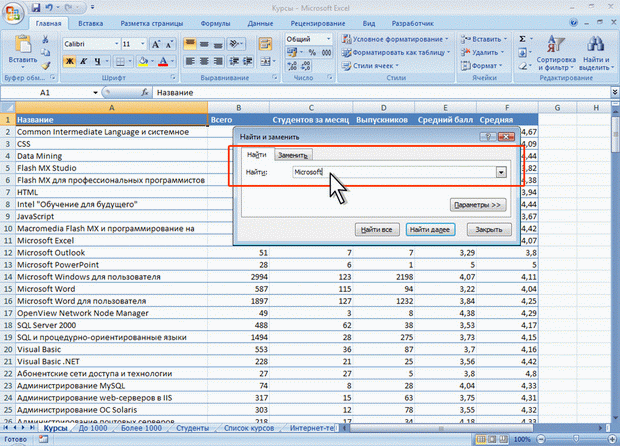
Task: Open the font size 11 dropdown
Action: [143, 44]
